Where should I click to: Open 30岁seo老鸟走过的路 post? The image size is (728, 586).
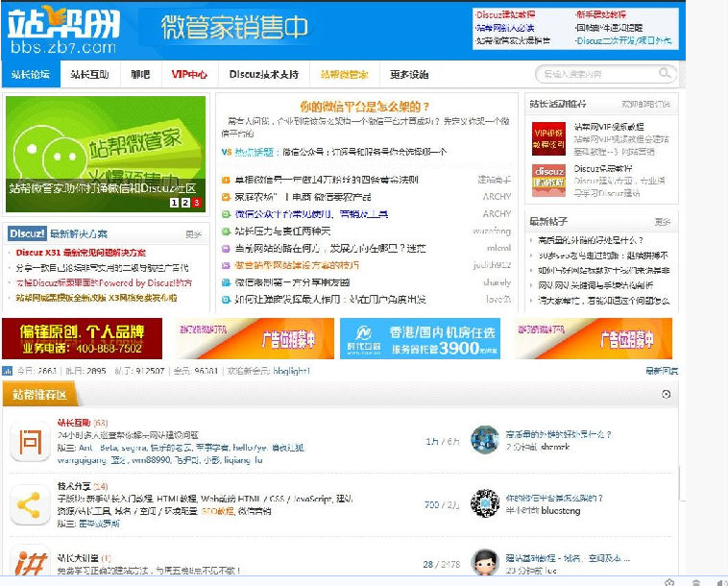coord(602,256)
